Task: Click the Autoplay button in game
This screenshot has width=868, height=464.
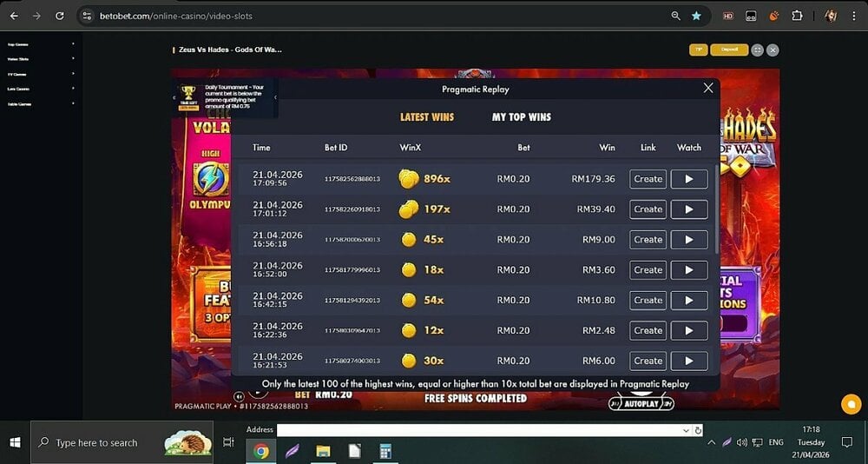Action: [x=641, y=403]
